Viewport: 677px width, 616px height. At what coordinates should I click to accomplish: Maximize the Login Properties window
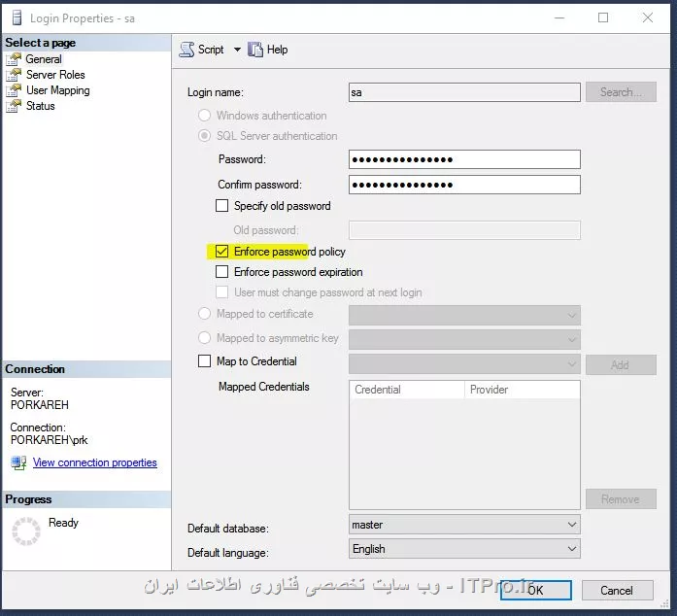click(603, 17)
